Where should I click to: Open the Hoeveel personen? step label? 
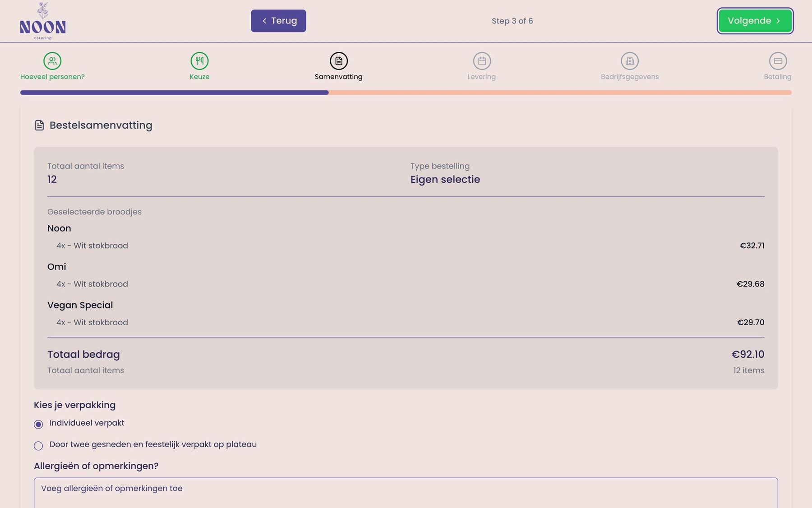click(52, 77)
